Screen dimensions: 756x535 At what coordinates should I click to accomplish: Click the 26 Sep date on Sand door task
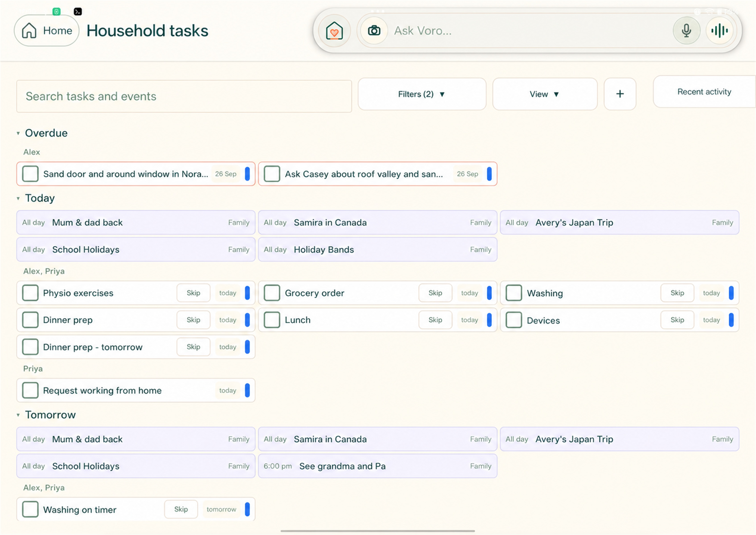226,174
